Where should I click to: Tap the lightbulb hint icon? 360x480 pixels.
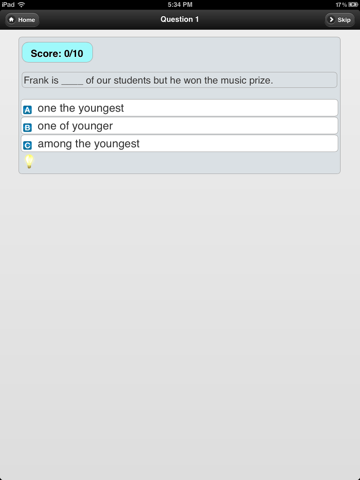coord(29,161)
